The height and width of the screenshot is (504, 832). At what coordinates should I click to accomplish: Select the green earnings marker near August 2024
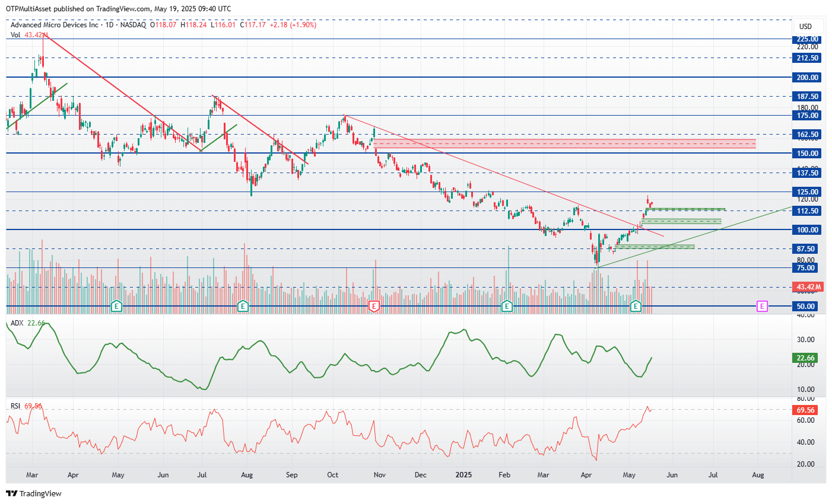coord(243,306)
